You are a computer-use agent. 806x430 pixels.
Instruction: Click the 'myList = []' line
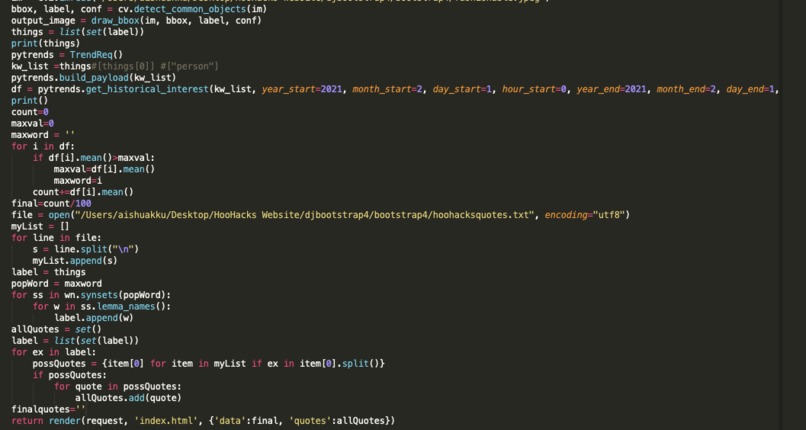click(x=41, y=226)
